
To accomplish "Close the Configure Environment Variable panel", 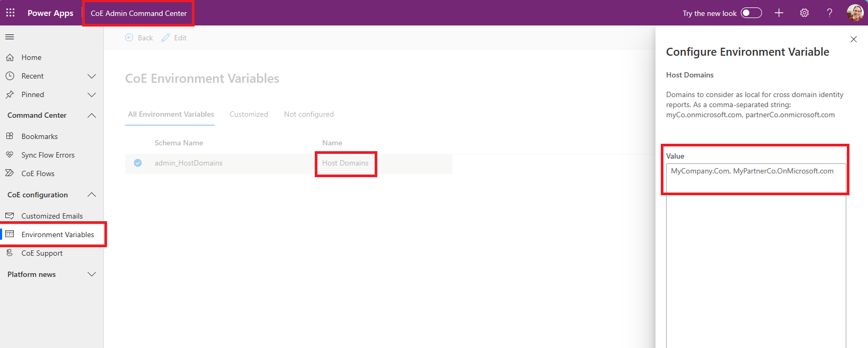I will click(x=854, y=39).
